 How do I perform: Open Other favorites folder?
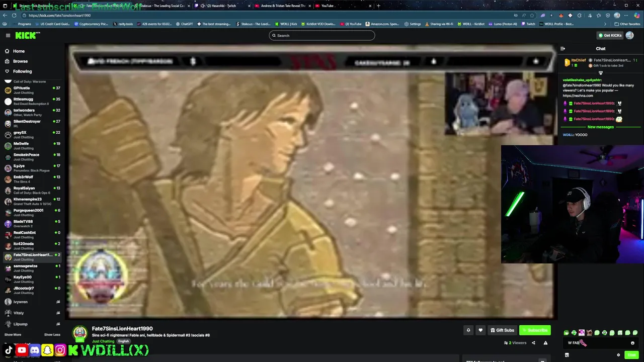point(628,24)
